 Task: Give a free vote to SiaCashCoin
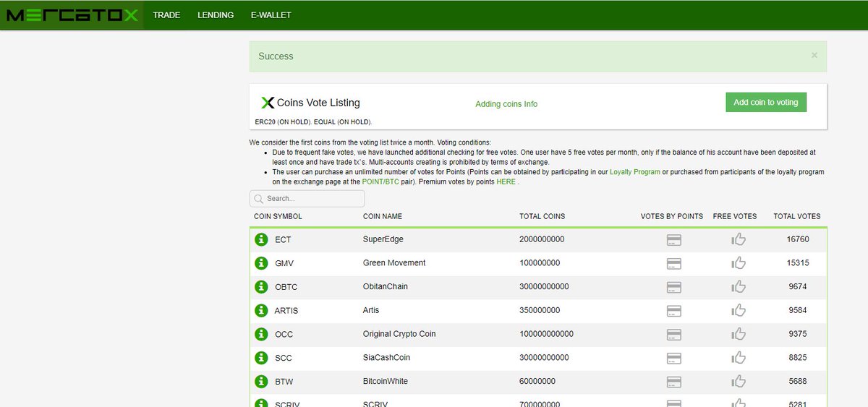[x=739, y=357]
